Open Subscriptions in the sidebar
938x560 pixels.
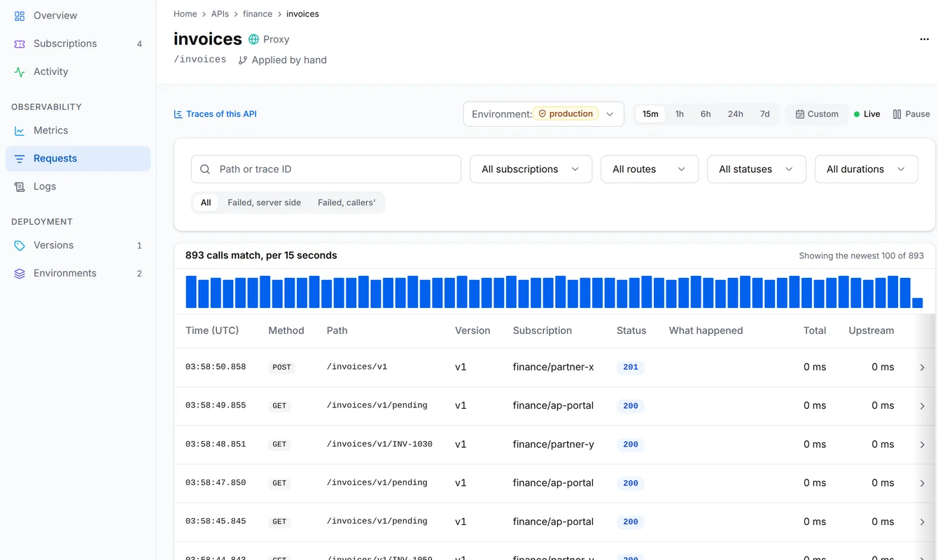tap(78, 43)
